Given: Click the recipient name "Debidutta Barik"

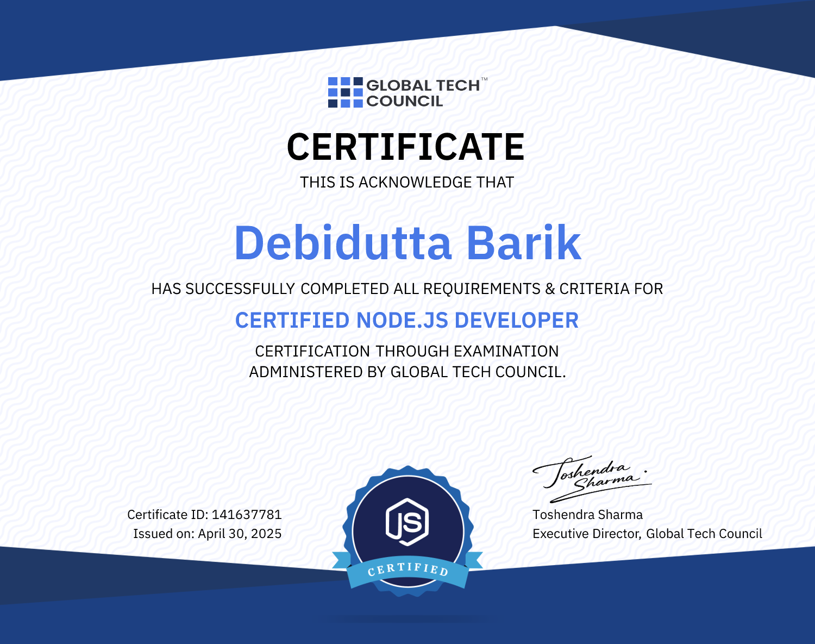Looking at the screenshot, I should coord(407,242).
